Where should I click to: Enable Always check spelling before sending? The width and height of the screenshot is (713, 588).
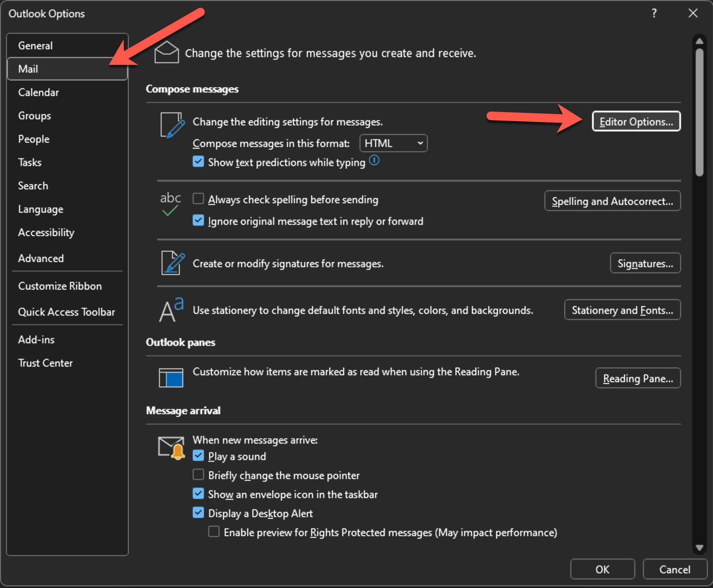[x=198, y=198]
